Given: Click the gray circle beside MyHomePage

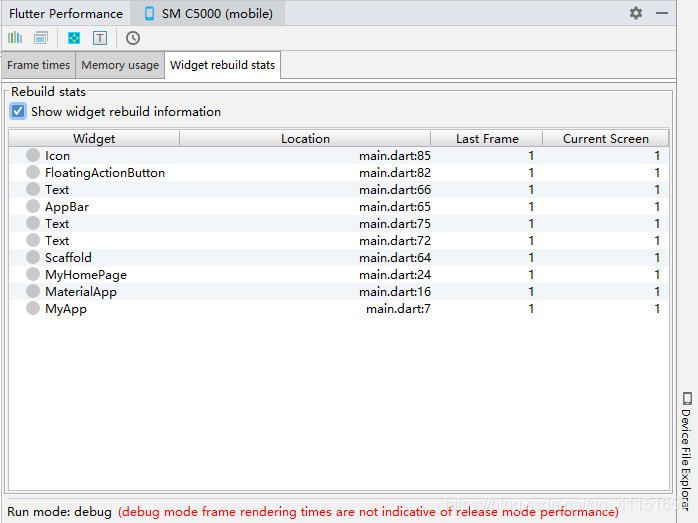Looking at the screenshot, I should pos(33,274).
